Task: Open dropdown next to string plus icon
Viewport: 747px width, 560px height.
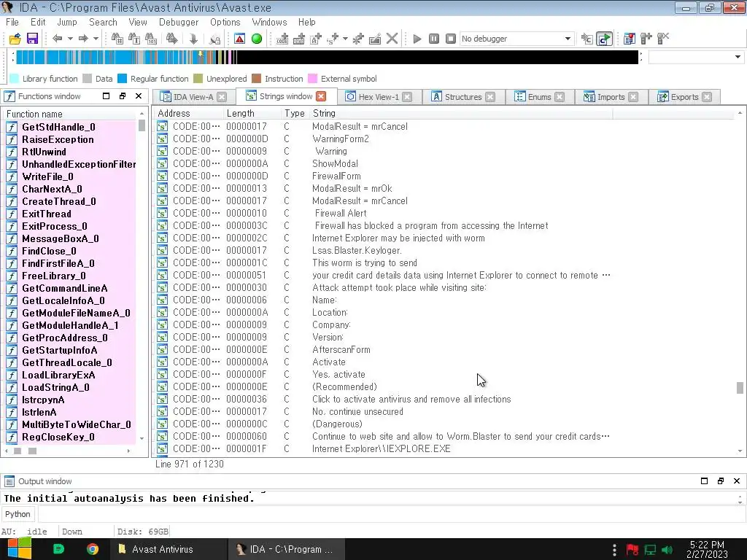Action: pyautogui.click(x=345, y=39)
